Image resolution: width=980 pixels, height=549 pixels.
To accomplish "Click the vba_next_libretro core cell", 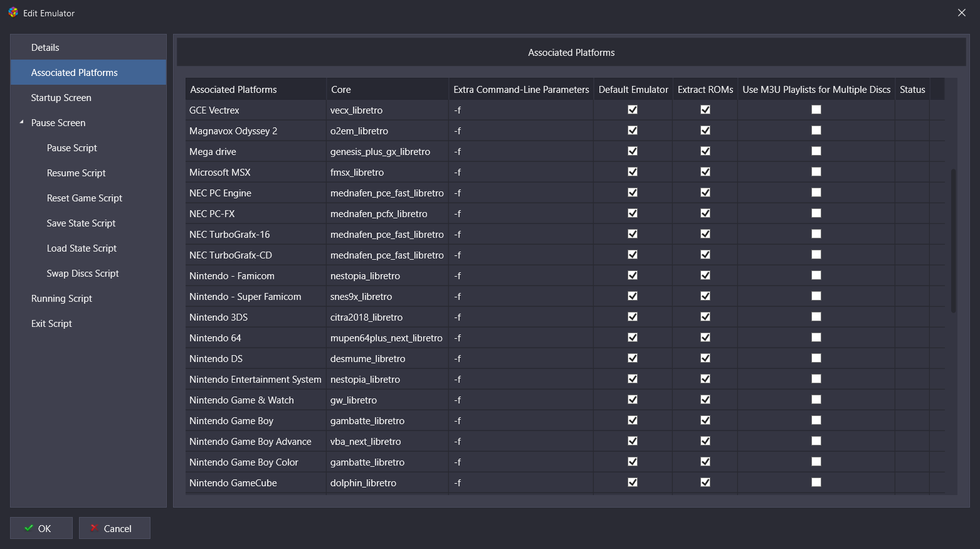I will [x=387, y=442].
